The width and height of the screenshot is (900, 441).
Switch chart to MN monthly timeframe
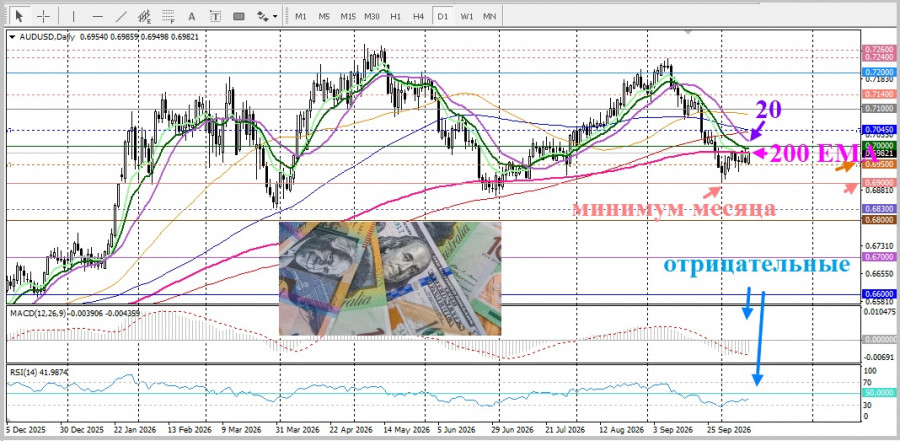490,16
